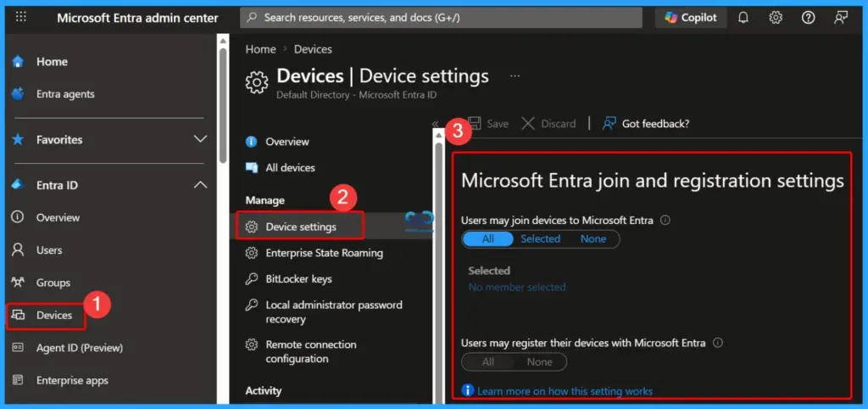Click the Save button
Viewport: 868px width, 409px height.
click(488, 124)
